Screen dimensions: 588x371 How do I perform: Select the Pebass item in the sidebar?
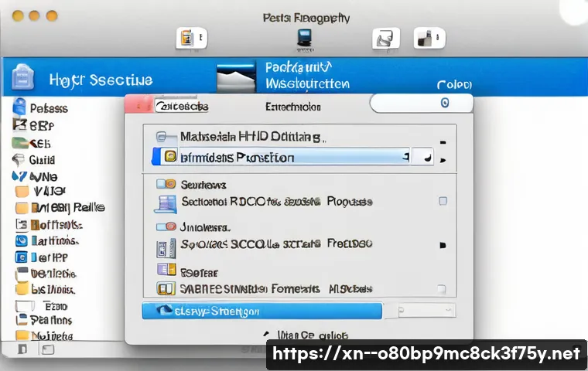(x=48, y=108)
